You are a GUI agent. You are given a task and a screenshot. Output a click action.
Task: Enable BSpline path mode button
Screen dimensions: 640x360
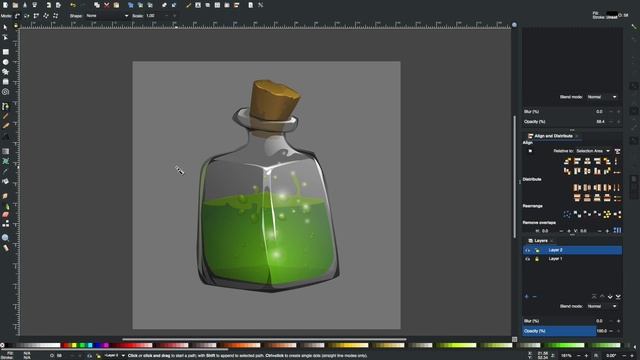[36, 16]
